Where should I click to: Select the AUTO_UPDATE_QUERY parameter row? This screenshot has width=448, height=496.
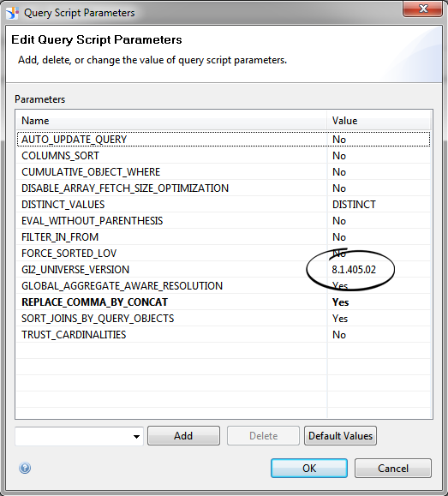point(224,140)
